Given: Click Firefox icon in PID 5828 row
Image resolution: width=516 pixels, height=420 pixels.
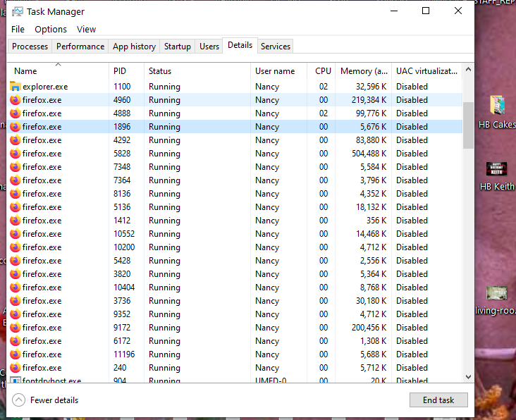Looking at the screenshot, I should point(16,154).
